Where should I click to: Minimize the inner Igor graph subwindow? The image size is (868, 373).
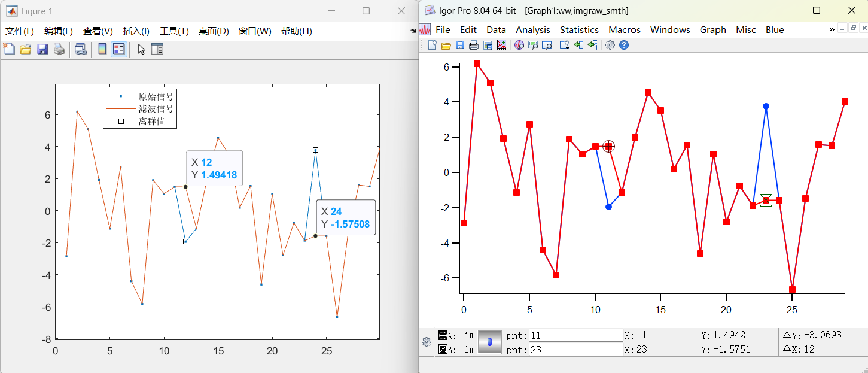pyautogui.click(x=843, y=28)
